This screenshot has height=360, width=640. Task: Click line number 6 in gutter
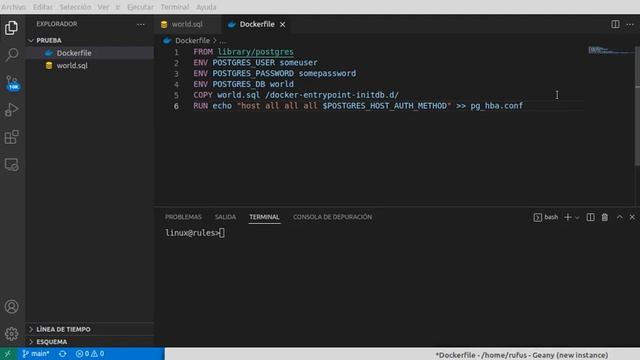tap(176, 106)
